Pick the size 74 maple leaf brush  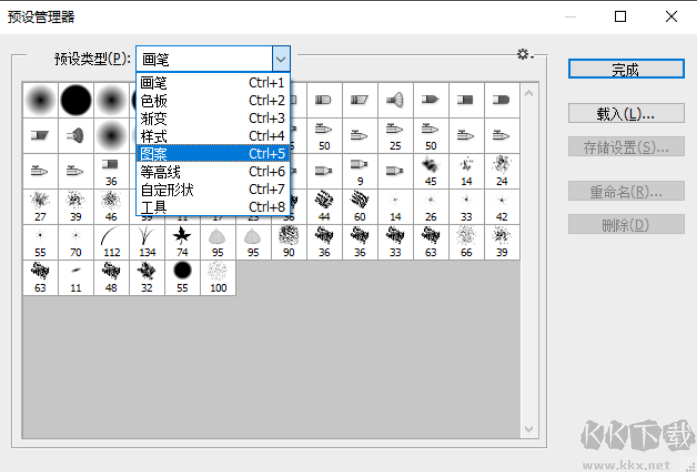click(x=182, y=240)
